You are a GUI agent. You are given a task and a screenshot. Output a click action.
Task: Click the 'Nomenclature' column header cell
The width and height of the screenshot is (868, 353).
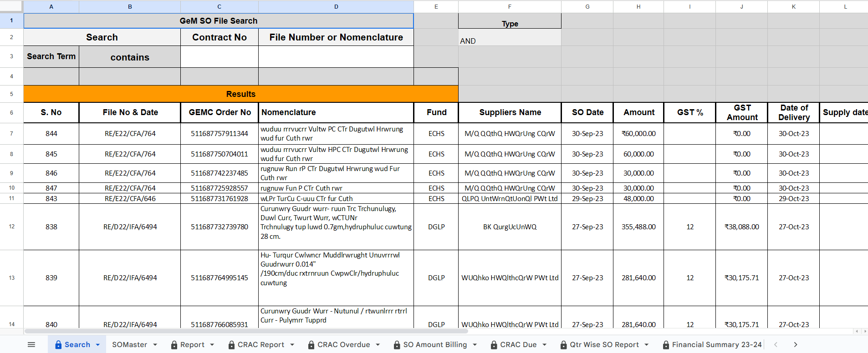point(336,112)
